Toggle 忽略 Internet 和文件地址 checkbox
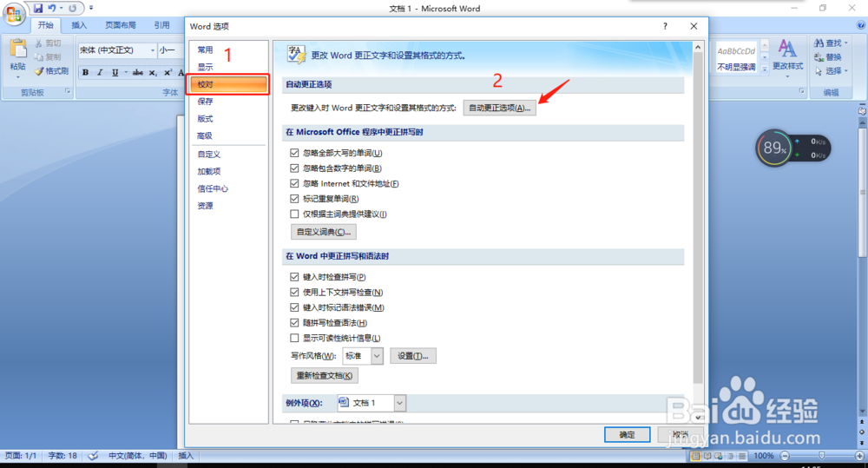 294,183
